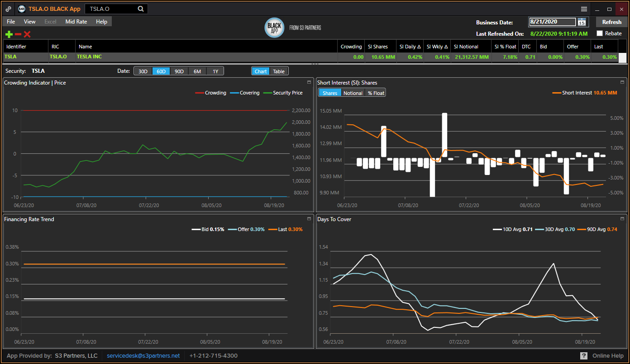Click servicedesk@s3partners.net email link
This screenshot has height=364, width=630.
click(143, 356)
